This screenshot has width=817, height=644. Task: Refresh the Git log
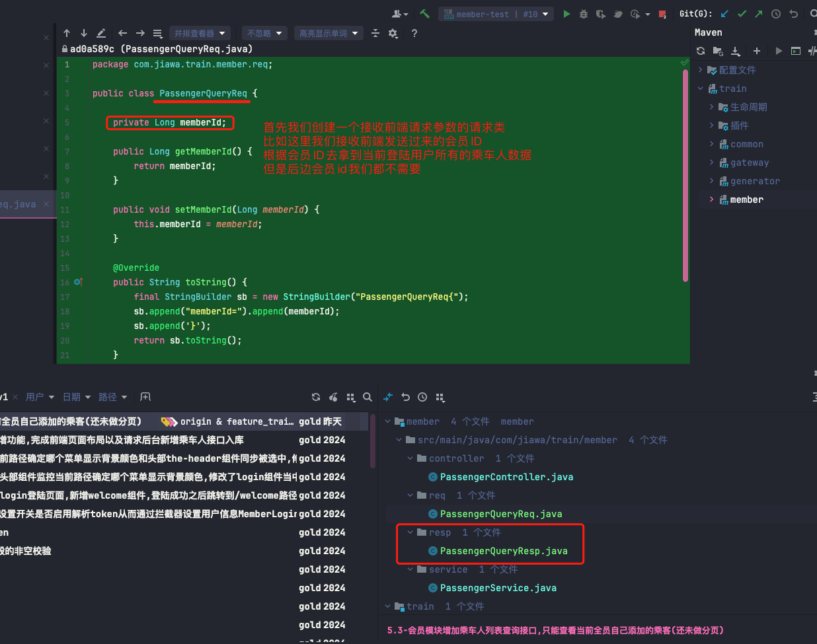pyautogui.click(x=316, y=397)
